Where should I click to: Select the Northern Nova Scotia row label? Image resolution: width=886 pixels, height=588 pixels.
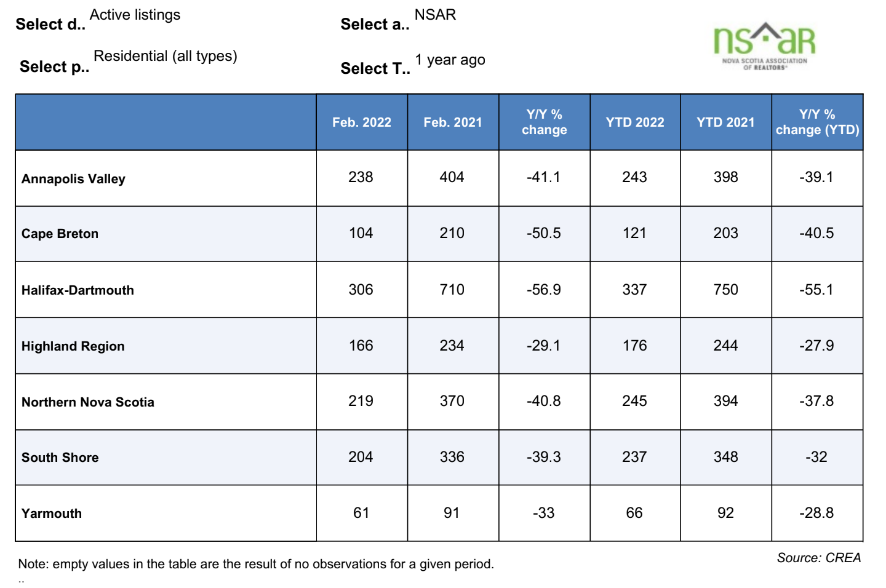tap(87, 402)
